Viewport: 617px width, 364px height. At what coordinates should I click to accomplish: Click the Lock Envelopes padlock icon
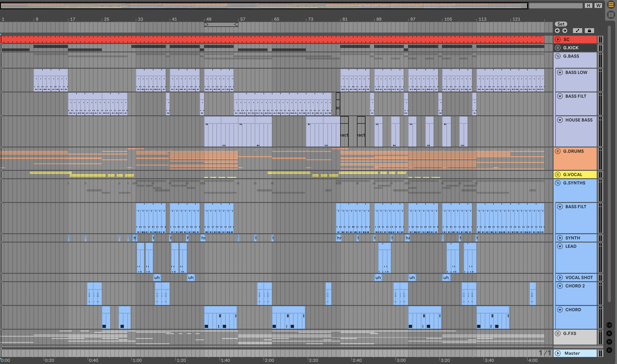pyautogui.click(x=589, y=31)
